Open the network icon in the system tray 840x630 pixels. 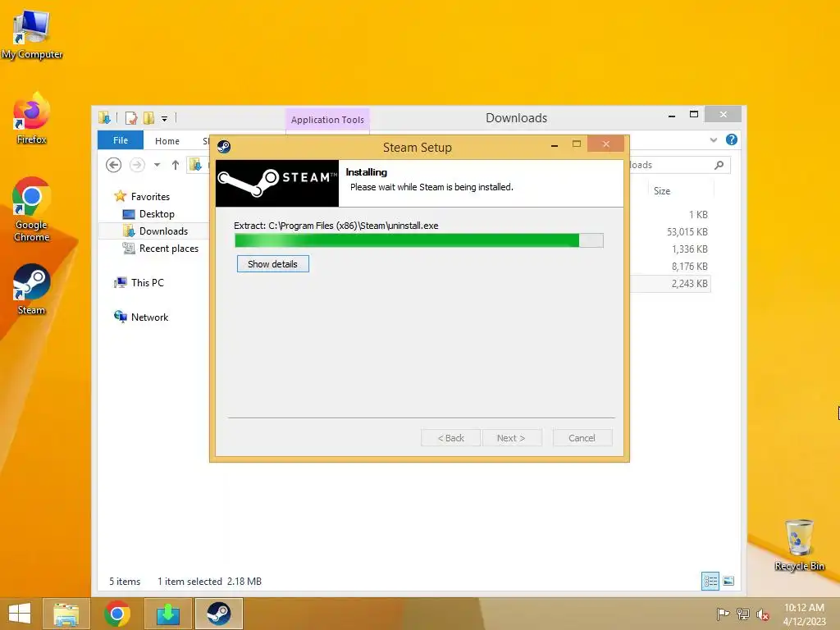click(x=743, y=614)
